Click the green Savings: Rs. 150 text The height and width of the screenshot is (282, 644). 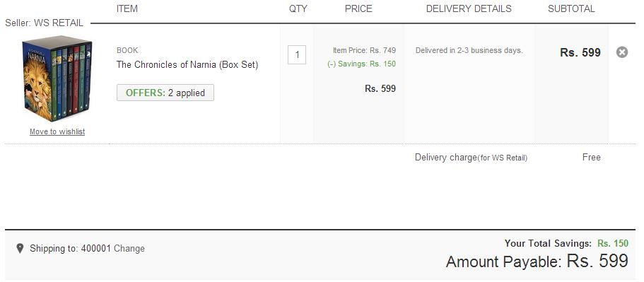361,64
